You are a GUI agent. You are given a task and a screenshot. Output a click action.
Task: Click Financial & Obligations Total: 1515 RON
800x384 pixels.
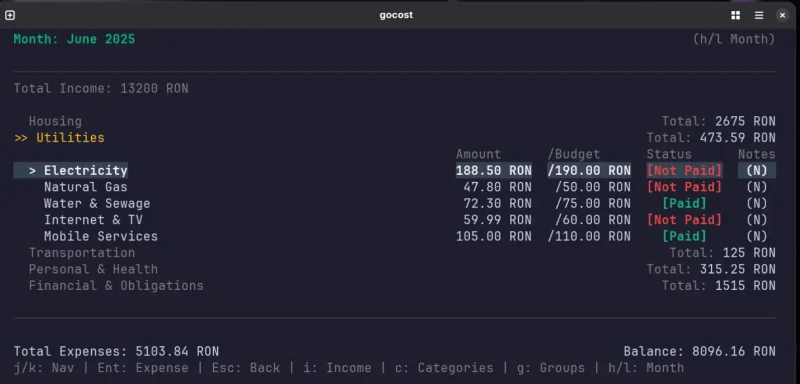pos(719,286)
